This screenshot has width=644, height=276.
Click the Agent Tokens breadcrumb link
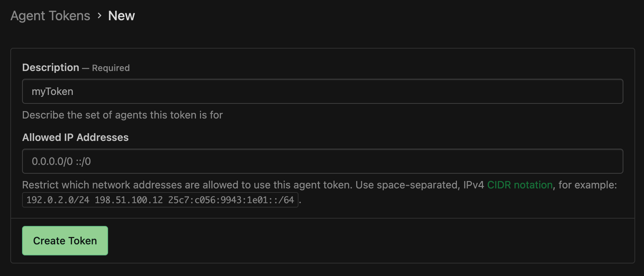(50, 15)
